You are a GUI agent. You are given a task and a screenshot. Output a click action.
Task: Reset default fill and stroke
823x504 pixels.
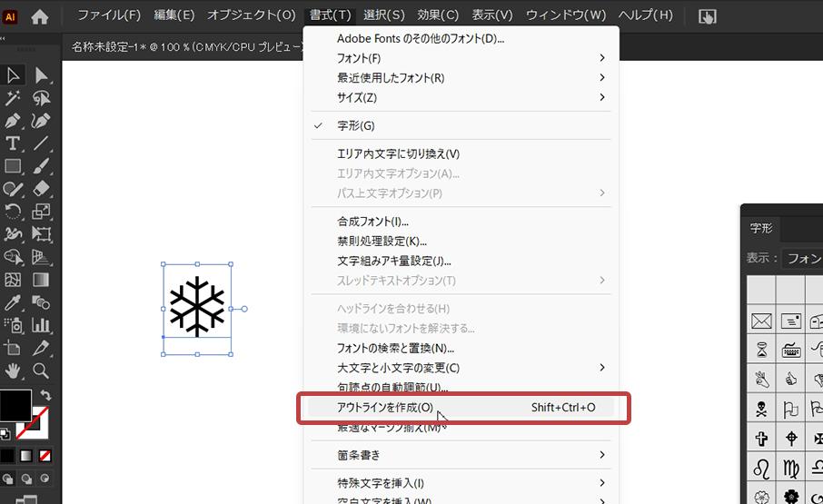(5, 434)
